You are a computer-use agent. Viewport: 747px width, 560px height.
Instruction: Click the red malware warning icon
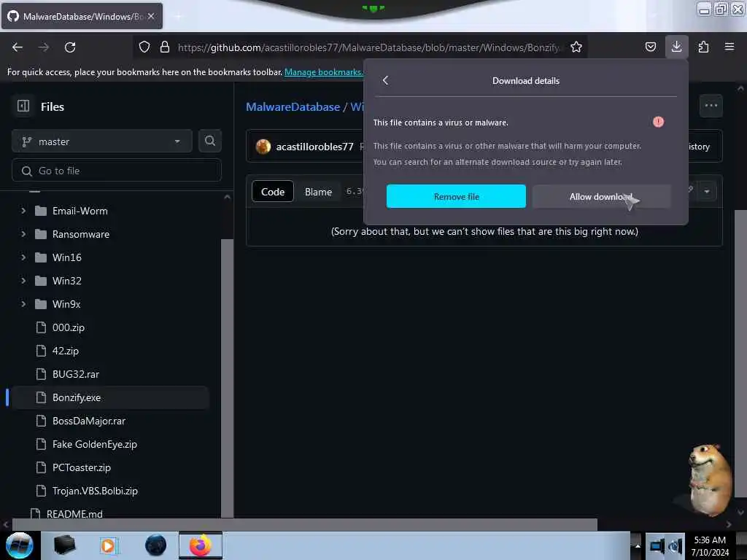[x=658, y=122]
